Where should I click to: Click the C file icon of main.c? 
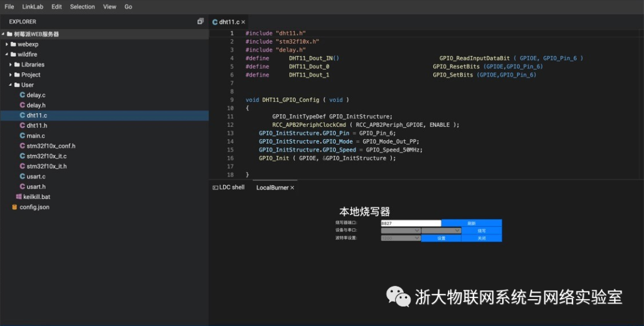pyautogui.click(x=22, y=135)
